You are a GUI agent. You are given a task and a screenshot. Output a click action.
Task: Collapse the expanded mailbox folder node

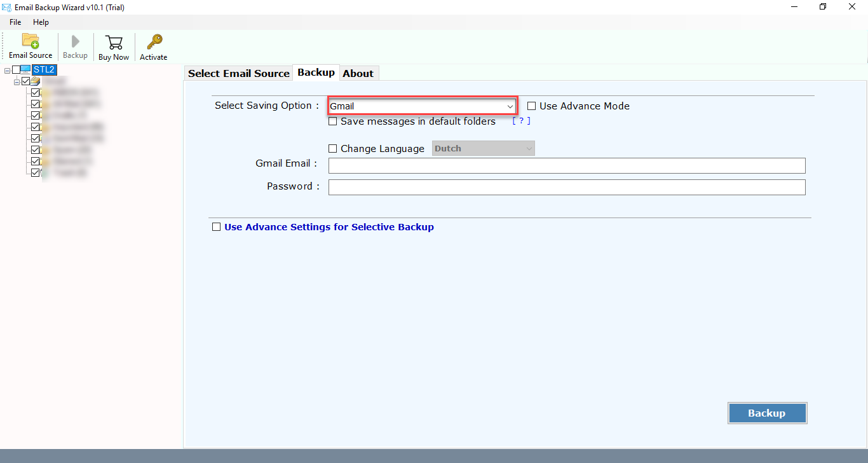pos(17,81)
